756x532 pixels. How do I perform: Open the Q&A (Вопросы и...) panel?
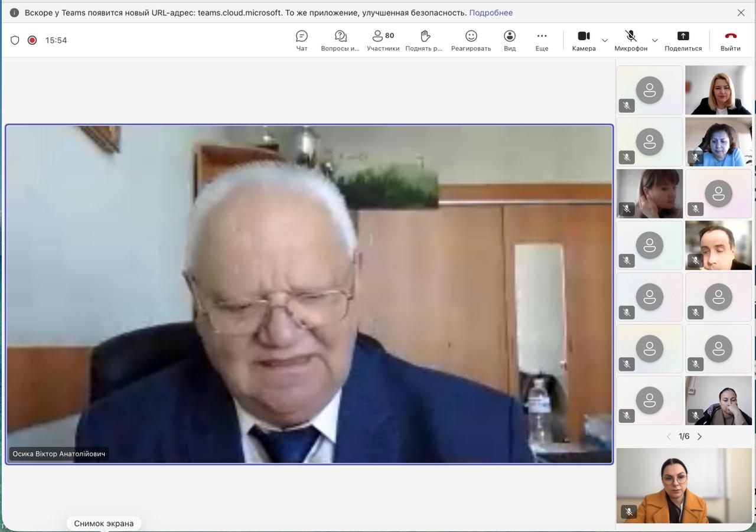point(340,40)
